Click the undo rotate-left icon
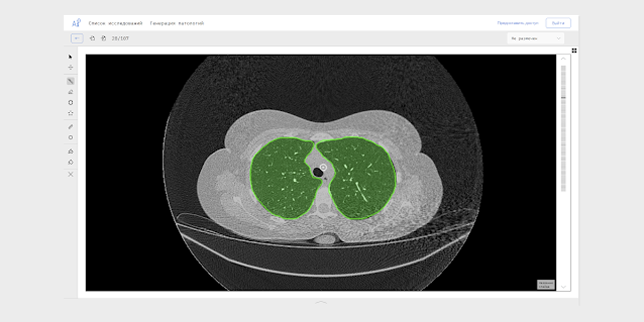 92,38
